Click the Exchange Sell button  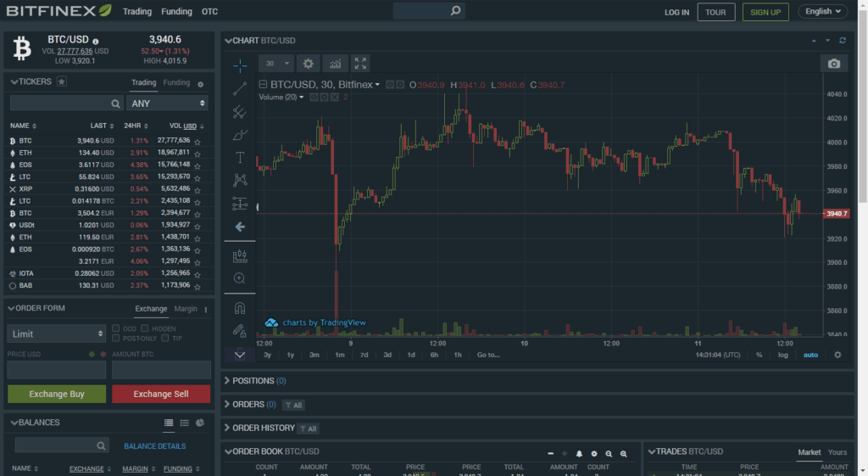coord(161,394)
